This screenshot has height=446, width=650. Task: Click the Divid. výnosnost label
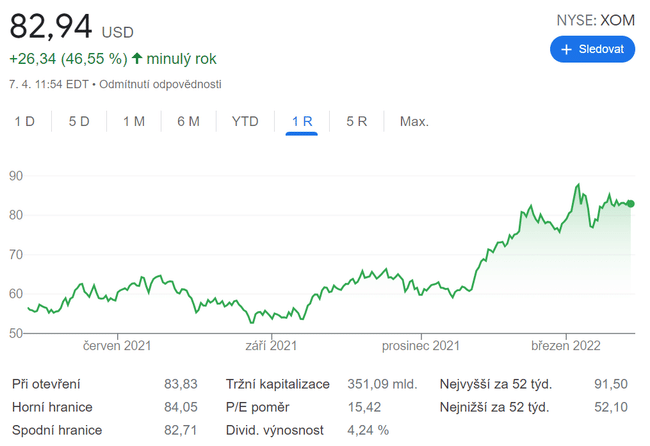click(274, 431)
